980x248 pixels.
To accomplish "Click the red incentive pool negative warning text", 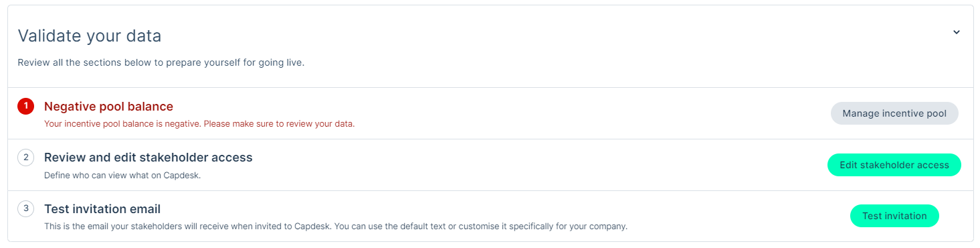I will pos(199,124).
